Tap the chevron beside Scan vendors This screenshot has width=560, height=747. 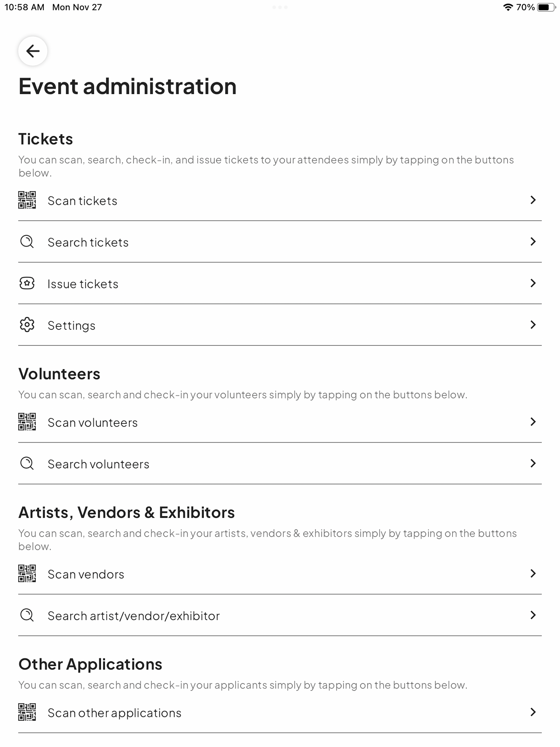pos(533,573)
